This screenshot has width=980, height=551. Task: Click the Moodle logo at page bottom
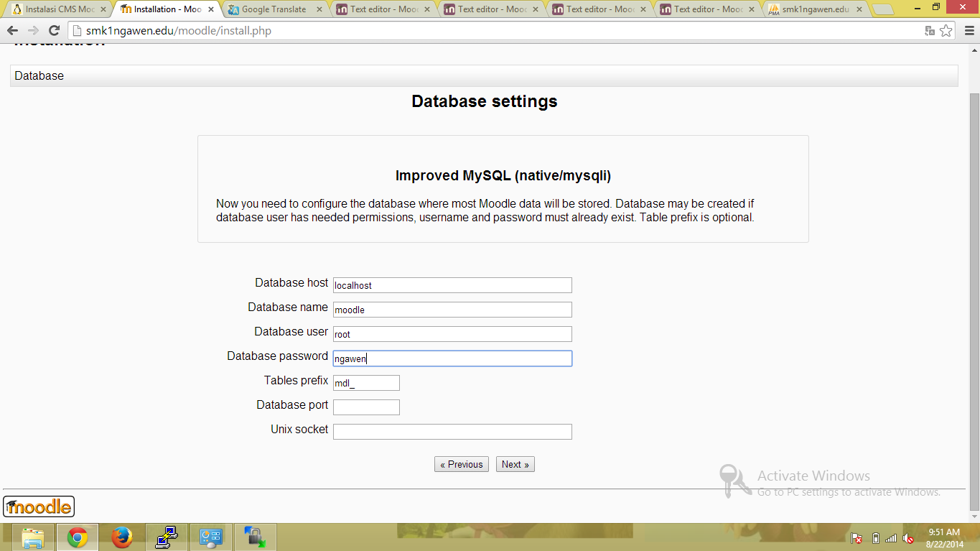tap(39, 506)
